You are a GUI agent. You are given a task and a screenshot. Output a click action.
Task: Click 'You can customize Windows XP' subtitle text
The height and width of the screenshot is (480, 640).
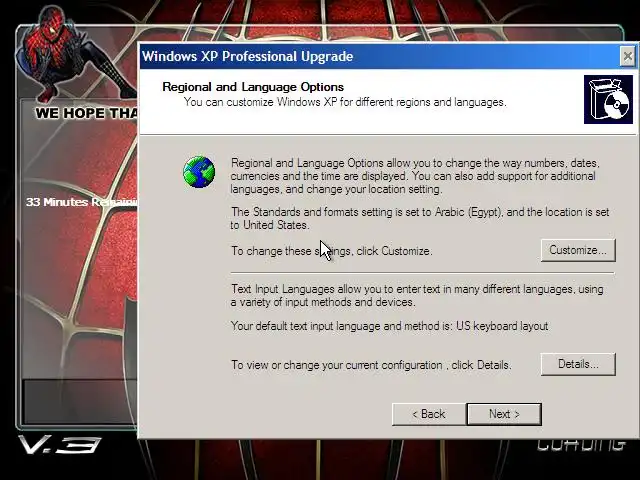tap(345, 102)
